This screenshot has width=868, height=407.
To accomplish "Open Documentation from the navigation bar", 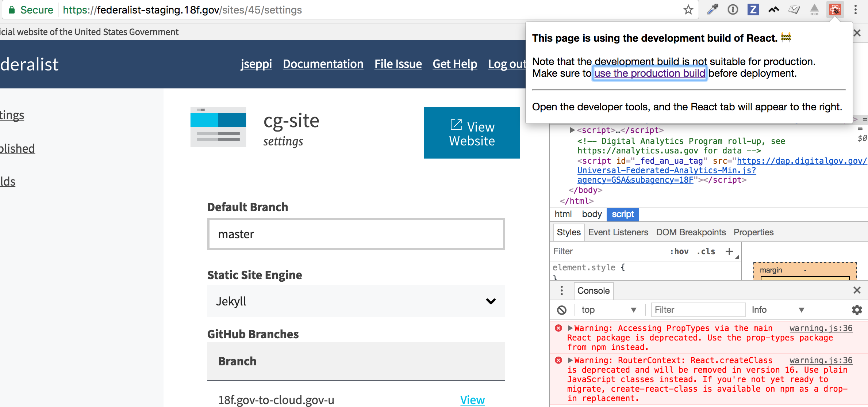I will 323,64.
